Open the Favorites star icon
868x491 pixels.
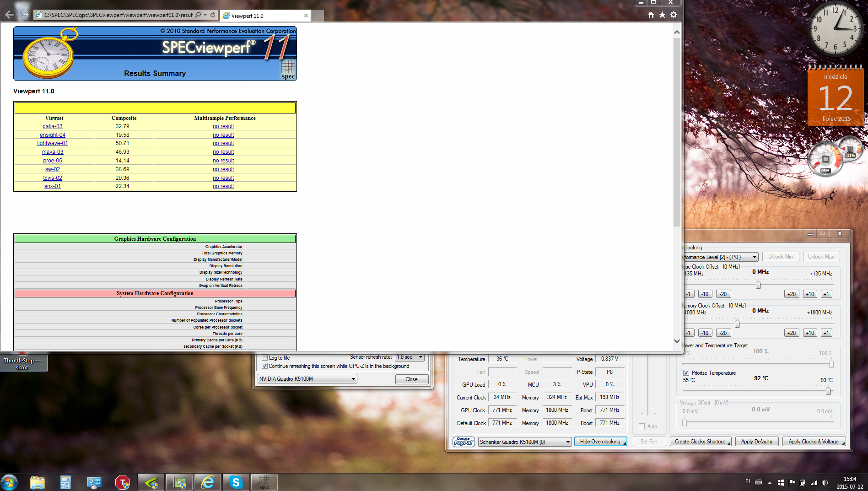662,15
